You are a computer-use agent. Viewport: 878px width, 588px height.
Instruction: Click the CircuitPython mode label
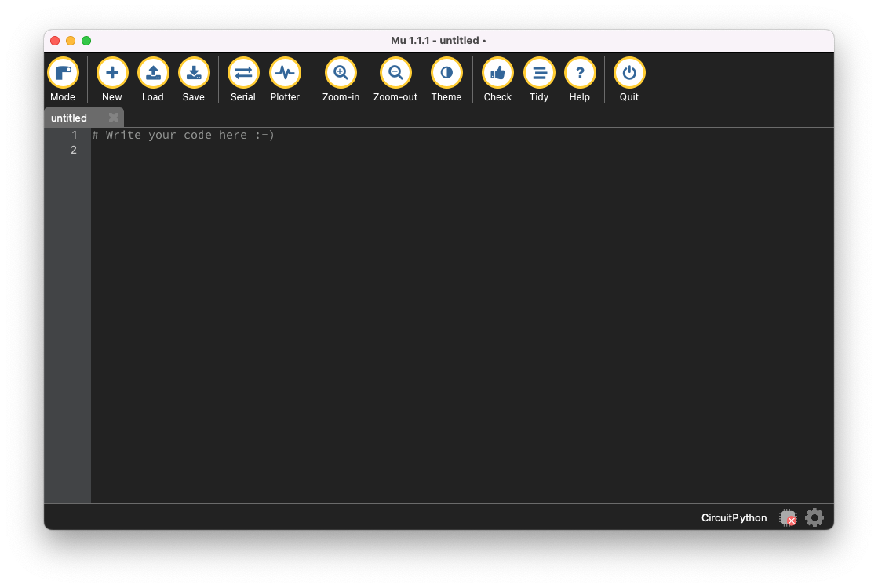point(734,517)
